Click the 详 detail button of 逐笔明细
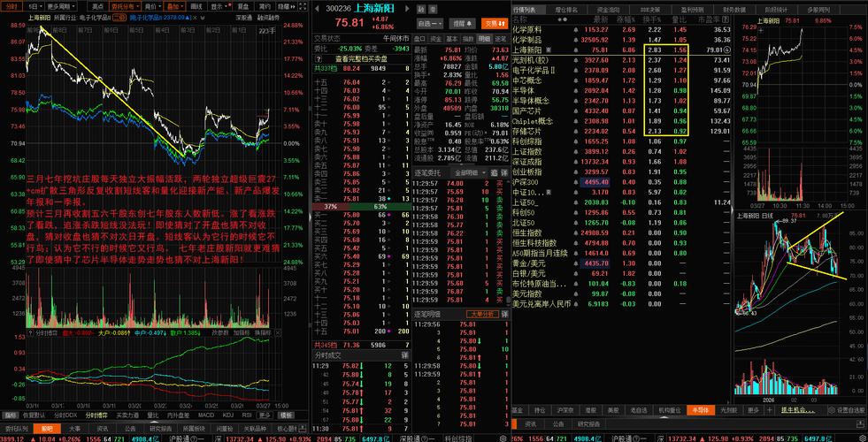Image resolution: width=868 pixels, height=442 pixels. tap(505, 314)
